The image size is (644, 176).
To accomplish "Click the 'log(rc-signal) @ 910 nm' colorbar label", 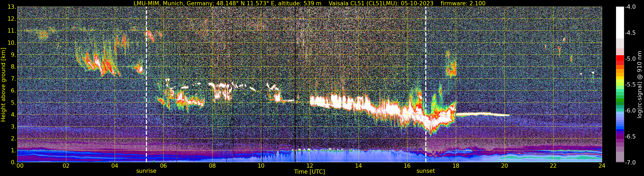I will coord(640,85).
